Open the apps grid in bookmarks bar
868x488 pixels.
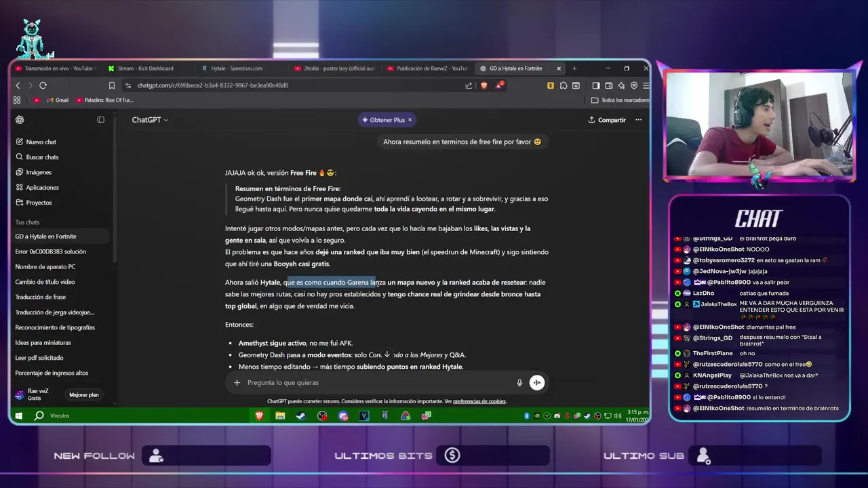pyautogui.click(x=17, y=100)
